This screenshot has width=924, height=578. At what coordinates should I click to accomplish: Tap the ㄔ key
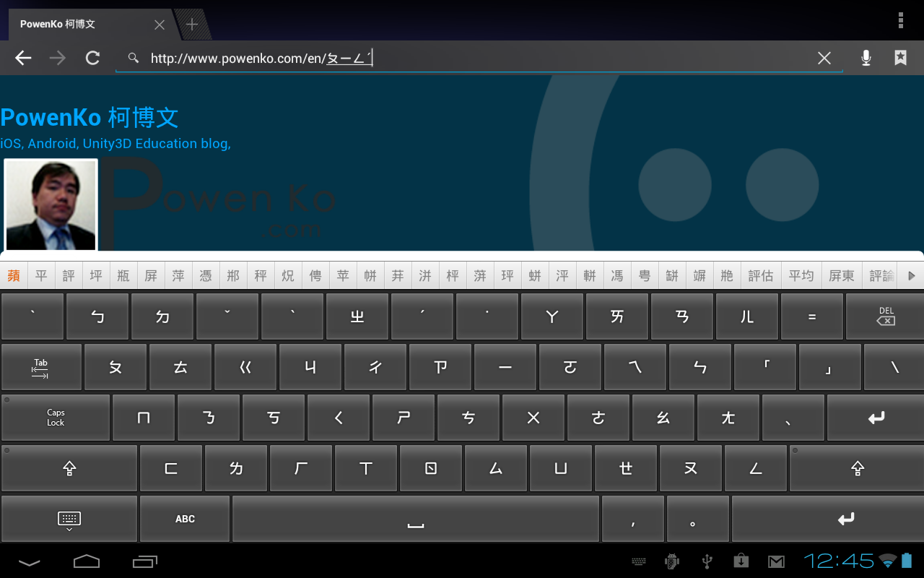tap(375, 367)
